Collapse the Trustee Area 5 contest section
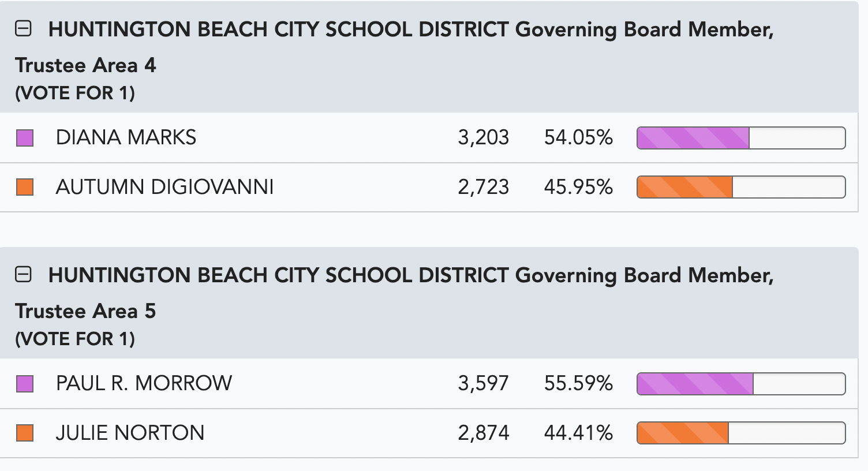Image resolution: width=868 pixels, height=471 pixels. point(23,275)
